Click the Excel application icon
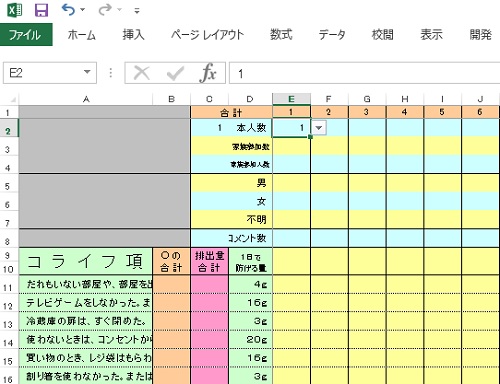Viewport: 500px width, 384px height. [15, 10]
